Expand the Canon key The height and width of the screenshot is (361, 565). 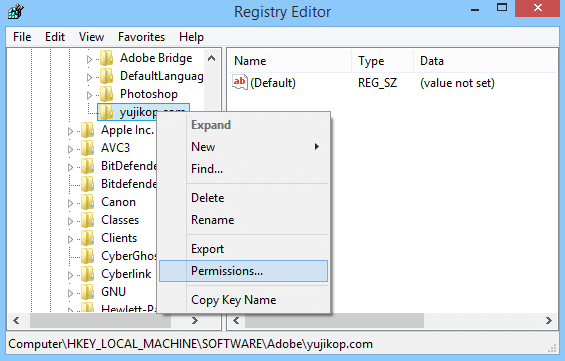point(70,203)
